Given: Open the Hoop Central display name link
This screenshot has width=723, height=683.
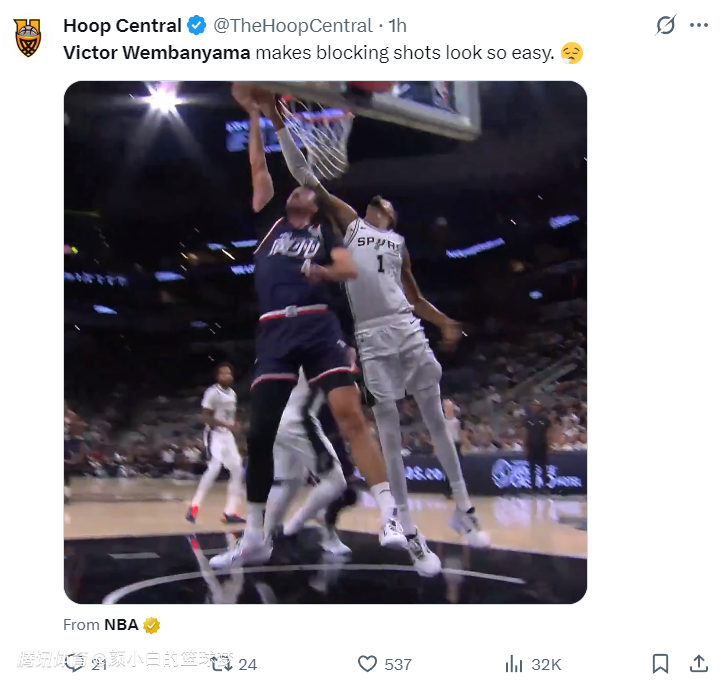Looking at the screenshot, I should coord(122,25).
